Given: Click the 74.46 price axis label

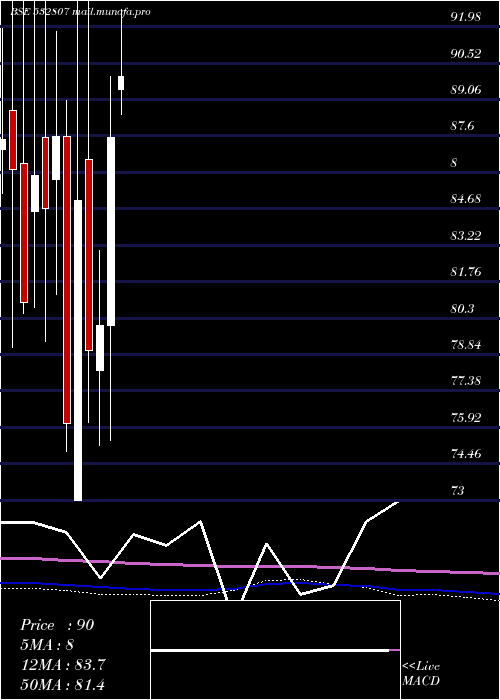Looking at the screenshot, I should pyautogui.click(x=466, y=454).
